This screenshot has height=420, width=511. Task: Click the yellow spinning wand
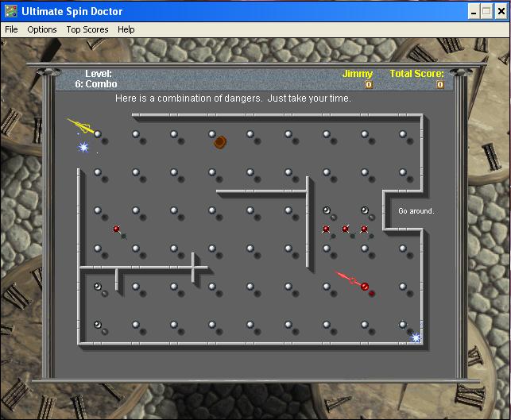(x=81, y=125)
